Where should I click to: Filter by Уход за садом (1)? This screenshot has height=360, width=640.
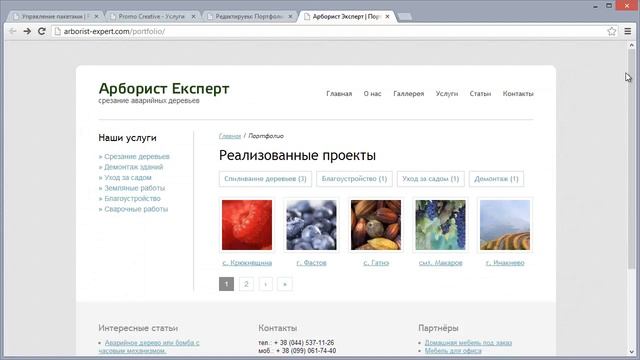[431, 179]
